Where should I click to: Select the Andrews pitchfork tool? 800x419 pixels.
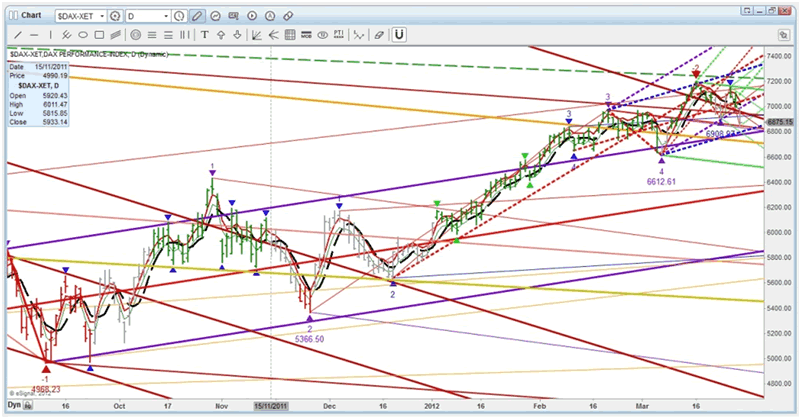click(66, 35)
